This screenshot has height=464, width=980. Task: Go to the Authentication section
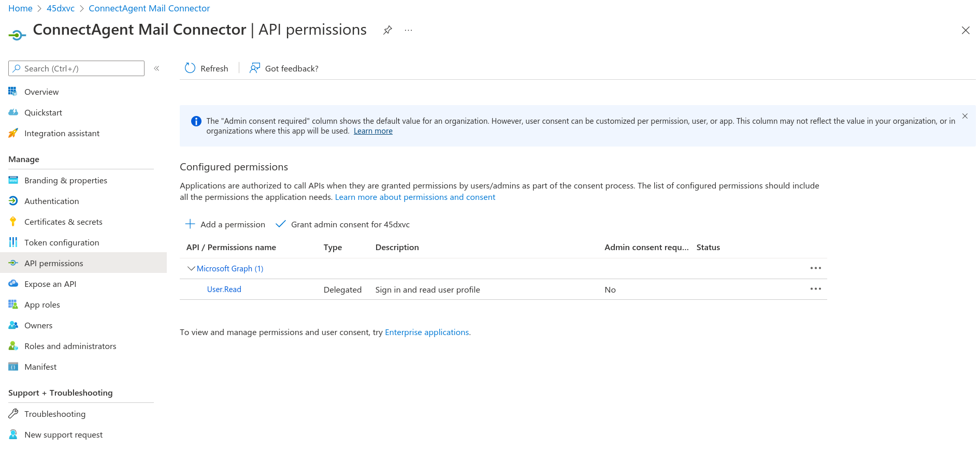(52, 201)
